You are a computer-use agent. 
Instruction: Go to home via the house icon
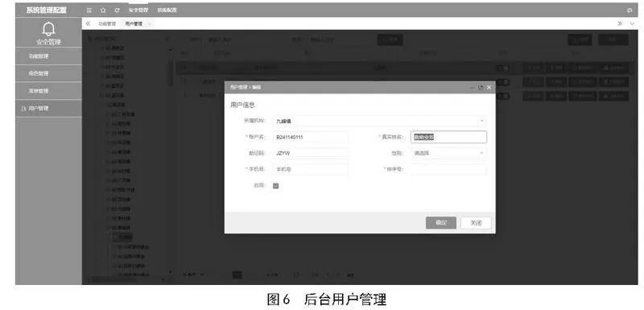tap(103, 10)
